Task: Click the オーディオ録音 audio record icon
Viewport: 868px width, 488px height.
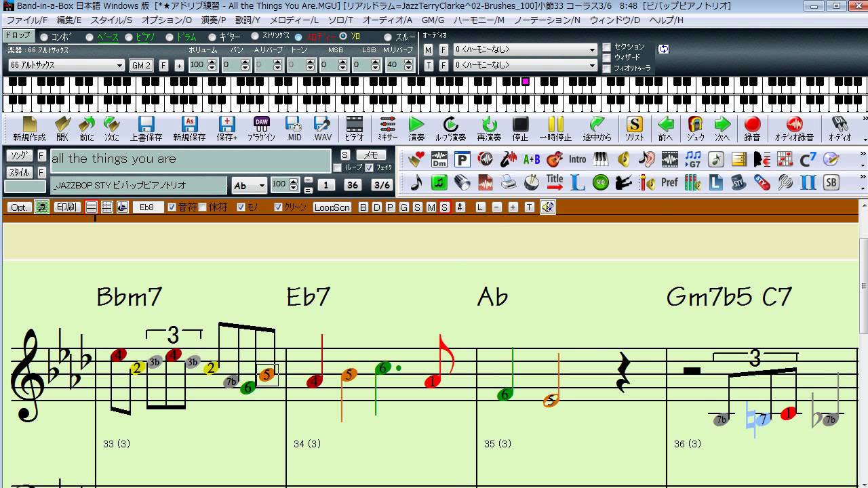Action: click(x=794, y=129)
